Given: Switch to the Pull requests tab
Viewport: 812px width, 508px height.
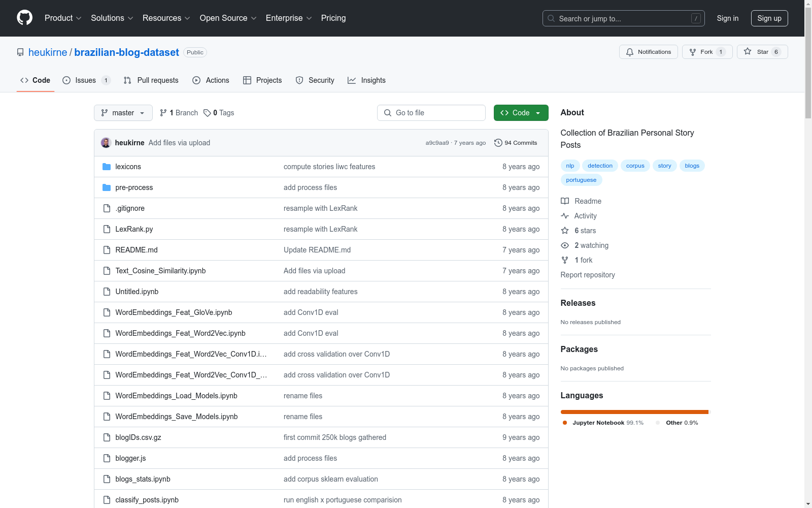Looking at the screenshot, I should (151, 80).
